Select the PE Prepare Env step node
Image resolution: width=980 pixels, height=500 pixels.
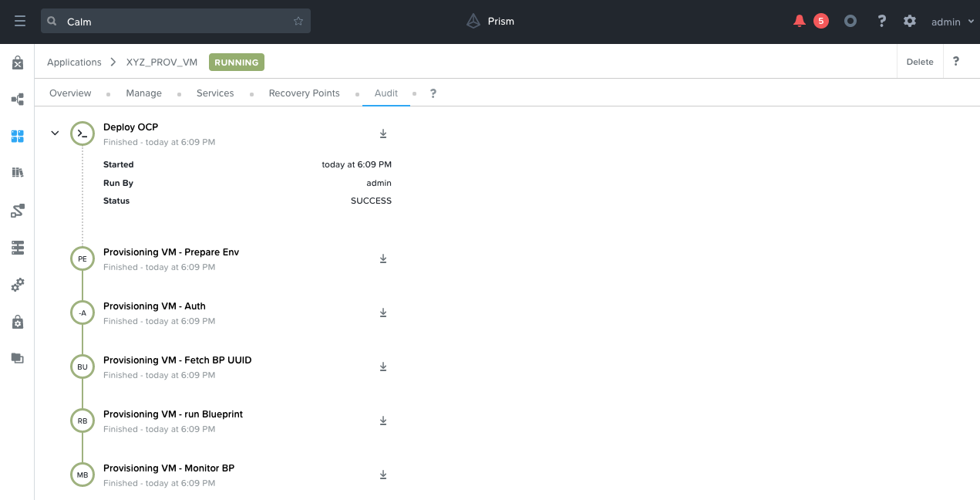point(83,258)
